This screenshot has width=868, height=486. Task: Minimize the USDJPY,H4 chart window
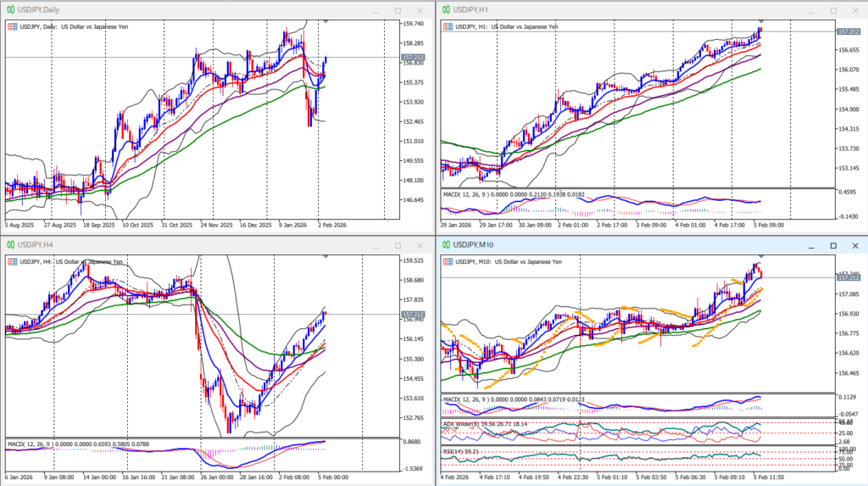[374, 246]
